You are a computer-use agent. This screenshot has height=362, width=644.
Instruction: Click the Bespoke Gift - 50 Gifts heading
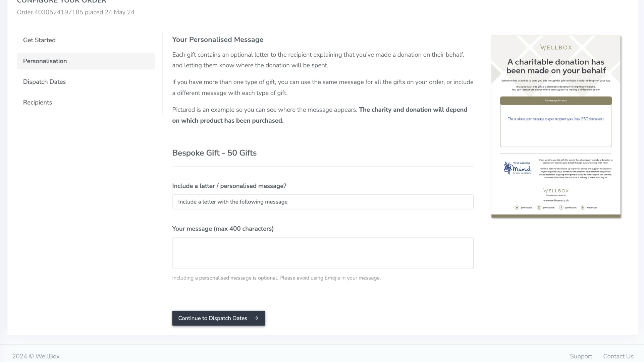[x=214, y=153]
